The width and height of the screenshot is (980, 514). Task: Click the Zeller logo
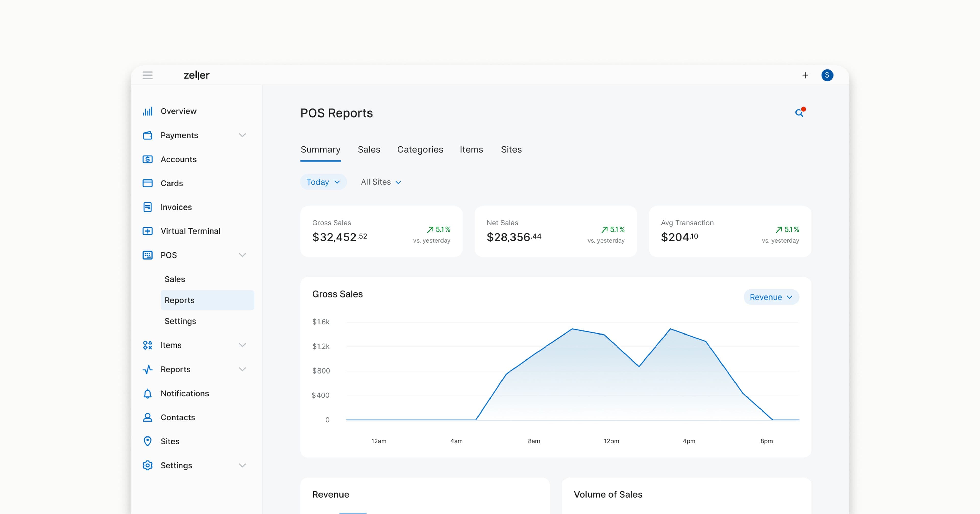click(x=196, y=75)
